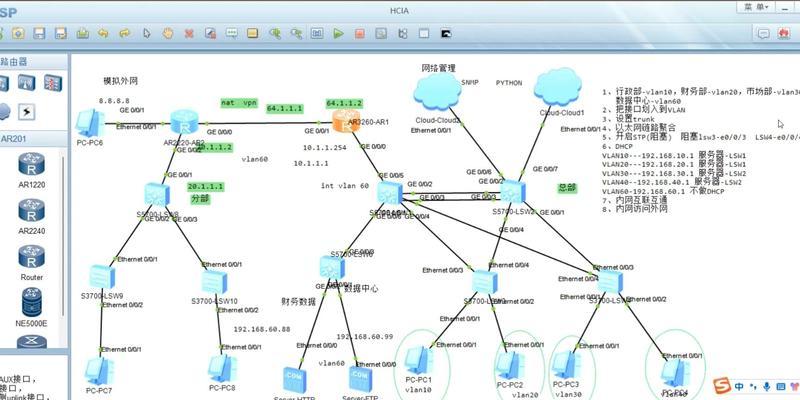Select the PC-PC3 node
Screen dimensions: 800x400
(566, 364)
